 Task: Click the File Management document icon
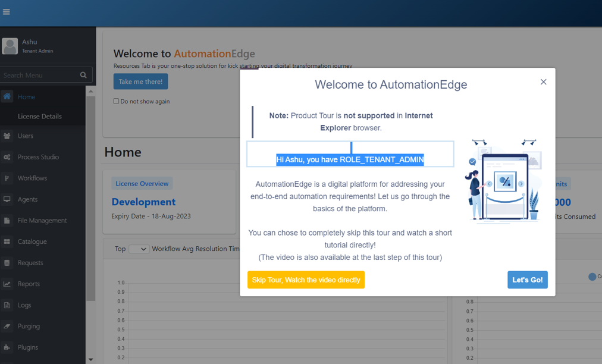click(x=7, y=221)
